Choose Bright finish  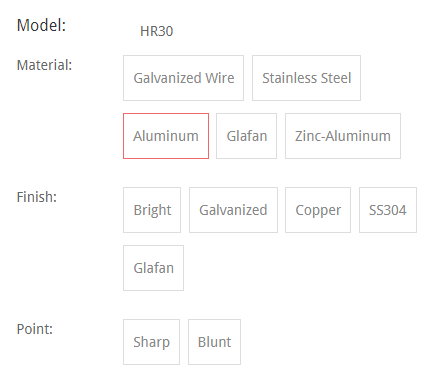click(x=152, y=210)
